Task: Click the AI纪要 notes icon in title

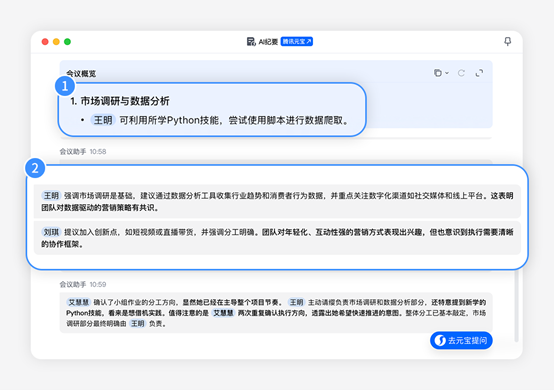Action: pos(251,42)
